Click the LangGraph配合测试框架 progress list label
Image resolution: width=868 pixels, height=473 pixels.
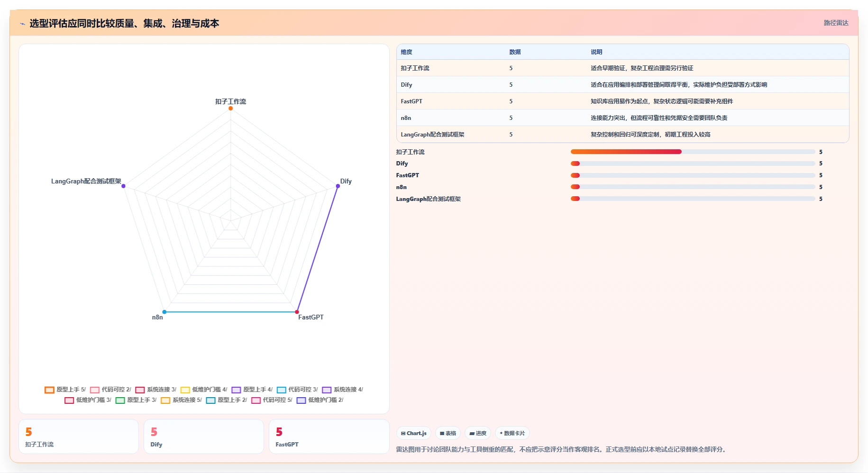pos(429,199)
